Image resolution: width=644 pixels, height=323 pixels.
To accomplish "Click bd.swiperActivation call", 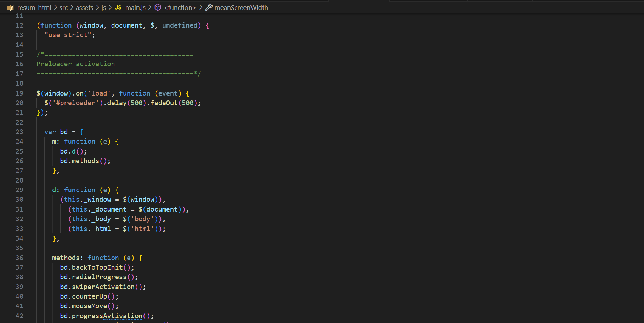I will (x=103, y=287).
